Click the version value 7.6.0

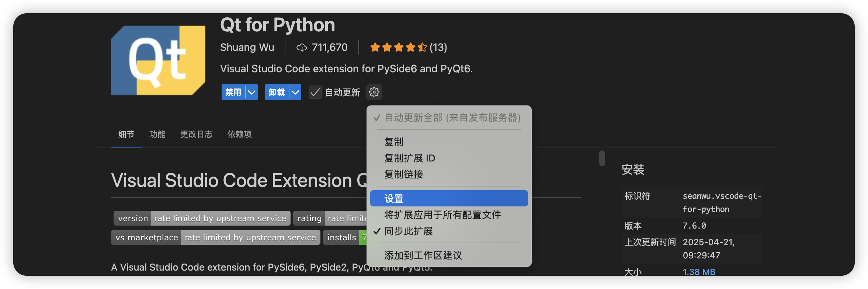(x=694, y=226)
